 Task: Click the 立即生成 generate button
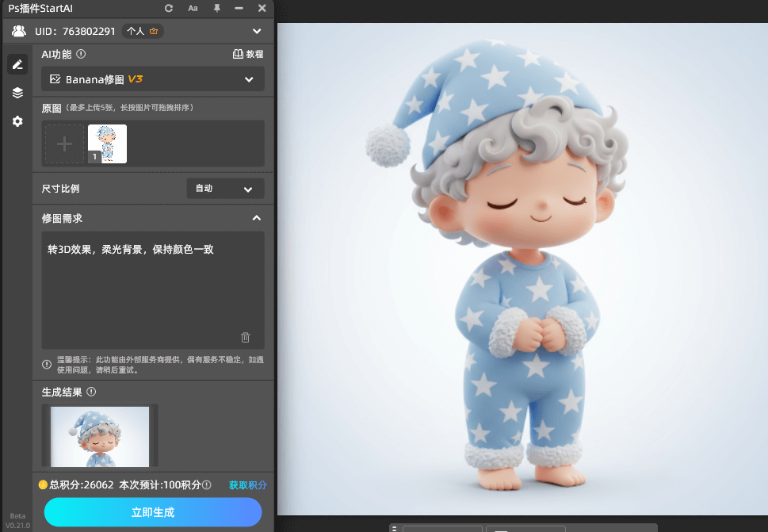(x=152, y=512)
